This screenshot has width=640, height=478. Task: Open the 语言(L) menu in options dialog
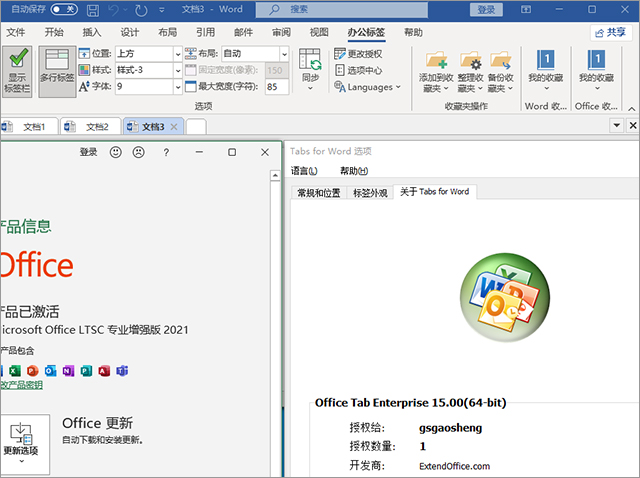(x=304, y=171)
